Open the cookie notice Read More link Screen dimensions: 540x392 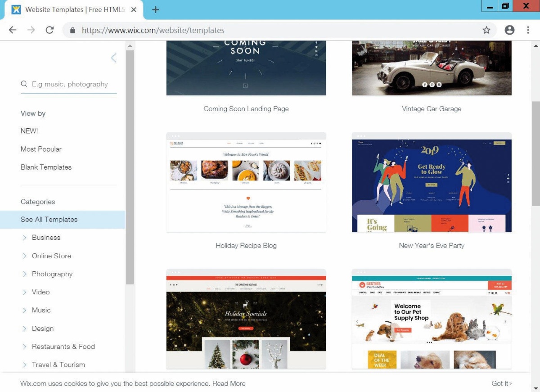[x=229, y=383]
